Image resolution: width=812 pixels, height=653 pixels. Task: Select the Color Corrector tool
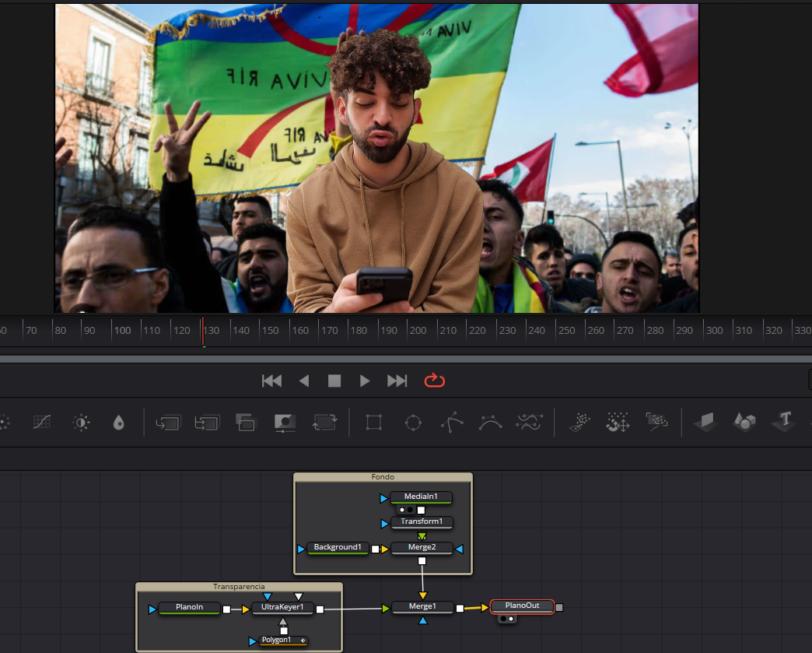click(x=81, y=423)
